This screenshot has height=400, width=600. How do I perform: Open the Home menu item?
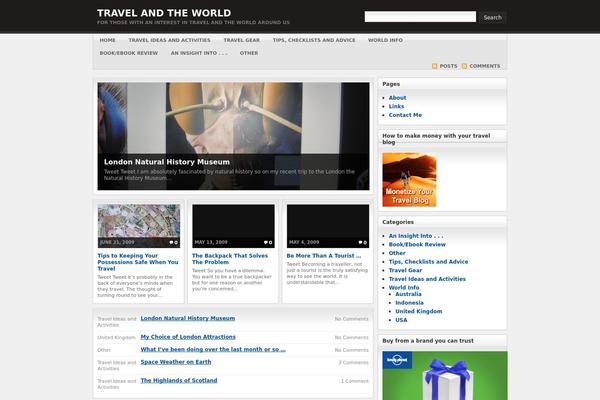click(108, 40)
